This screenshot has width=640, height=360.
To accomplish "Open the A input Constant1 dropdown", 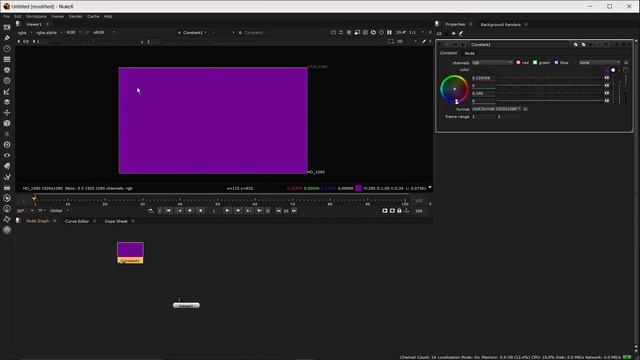I will pyautogui.click(x=192, y=33).
